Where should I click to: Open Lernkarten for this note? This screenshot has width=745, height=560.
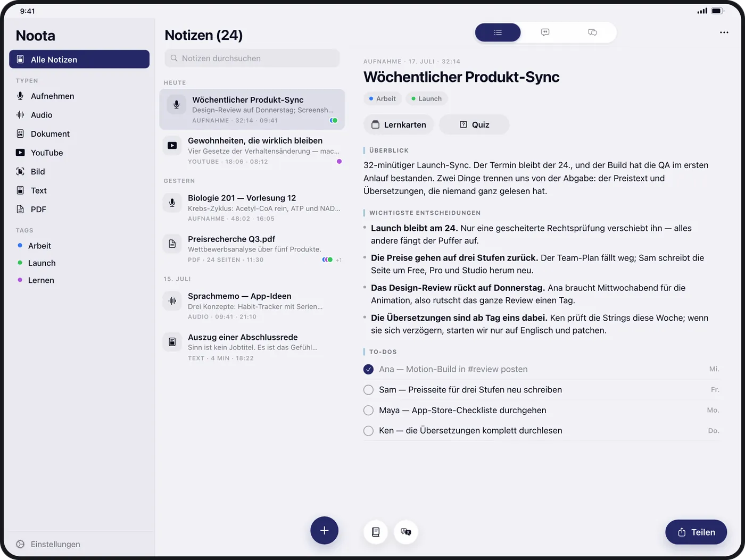tap(399, 124)
